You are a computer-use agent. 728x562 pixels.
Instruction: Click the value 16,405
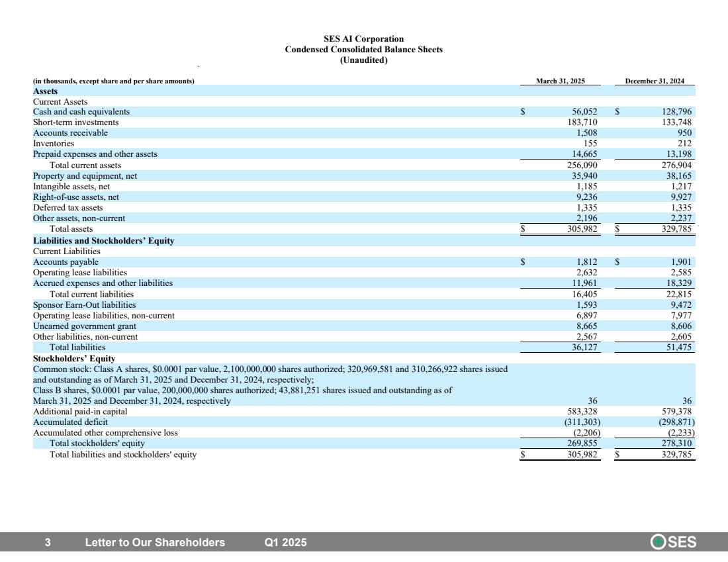tap(584, 295)
